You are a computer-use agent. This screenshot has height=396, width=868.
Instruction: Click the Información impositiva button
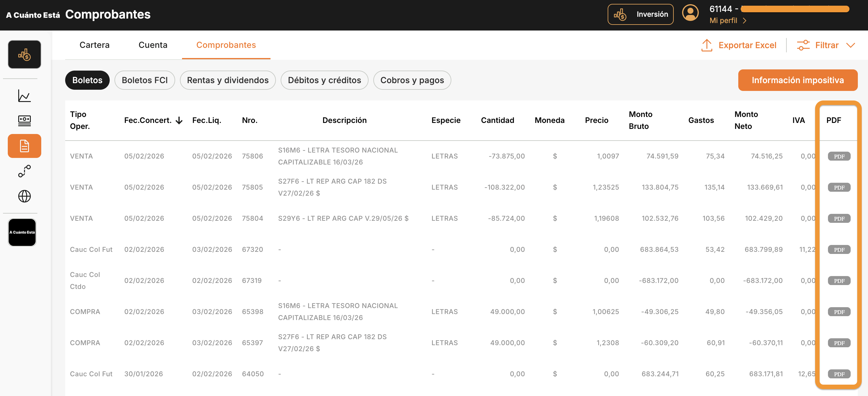(x=797, y=80)
